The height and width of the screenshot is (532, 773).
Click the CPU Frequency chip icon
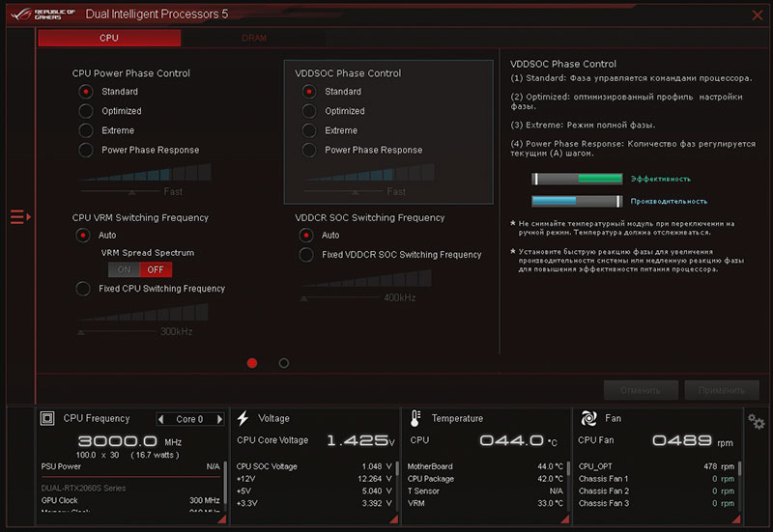[x=47, y=419]
